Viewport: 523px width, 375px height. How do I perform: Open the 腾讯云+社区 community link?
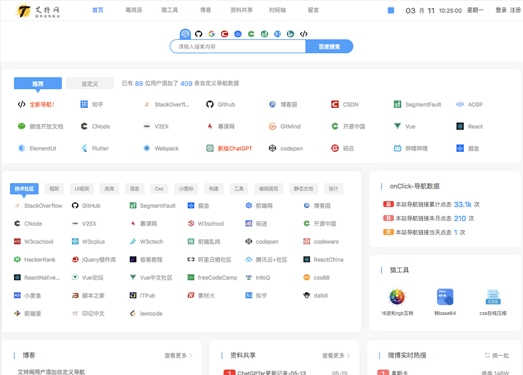coord(266,260)
